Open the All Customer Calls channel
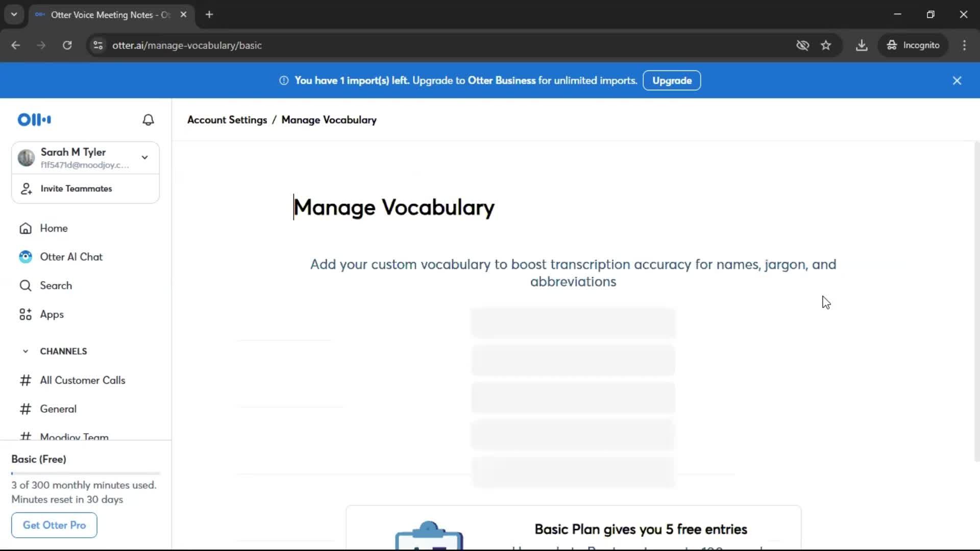This screenshot has height=551, width=980. [83, 380]
